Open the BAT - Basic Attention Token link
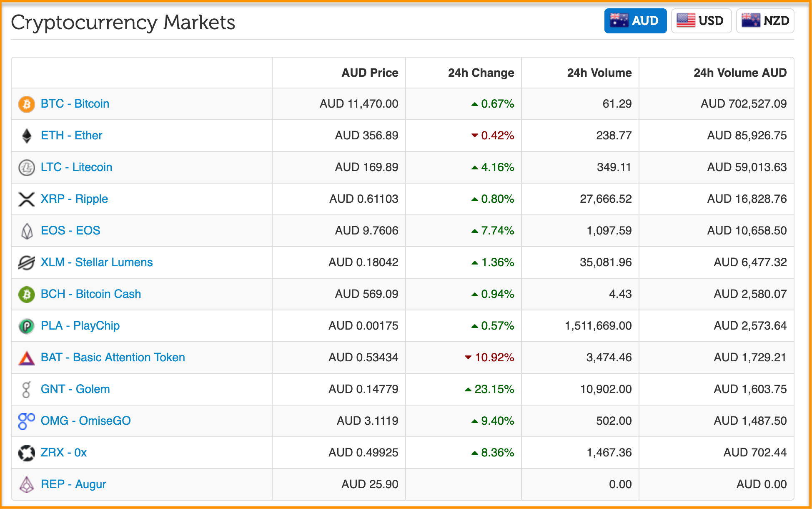This screenshot has width=812, height=509. pos(113,357)
